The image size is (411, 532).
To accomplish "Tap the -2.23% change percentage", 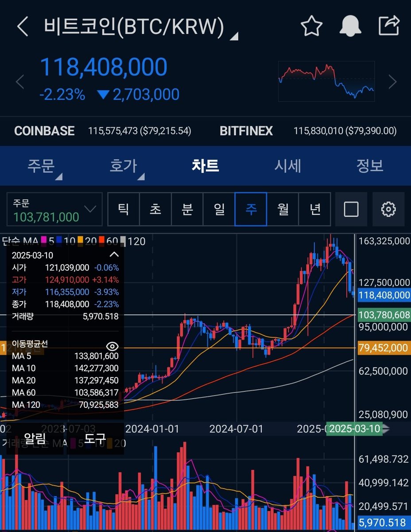I will coord(62,94).
